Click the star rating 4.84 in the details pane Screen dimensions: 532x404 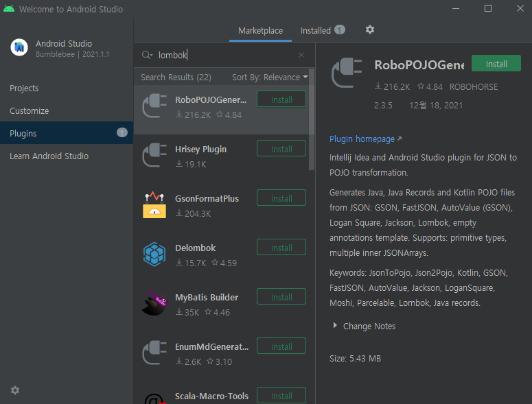pos(430,86)
